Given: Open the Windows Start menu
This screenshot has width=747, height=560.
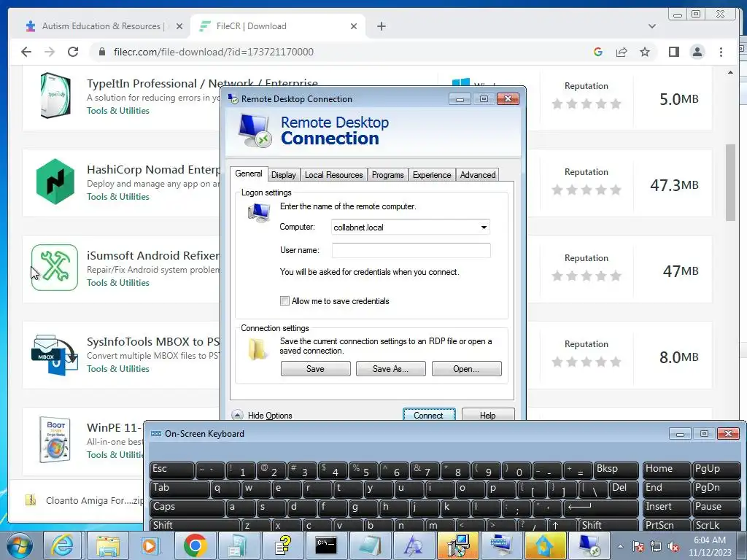Looking at the screenshot, I should pyautogui.click(x=20, y=545).
